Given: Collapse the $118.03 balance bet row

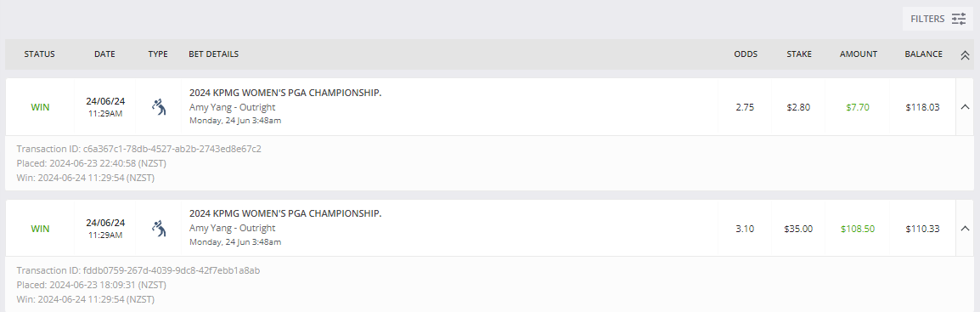Looking at the screenshot, I should [965, 107].
